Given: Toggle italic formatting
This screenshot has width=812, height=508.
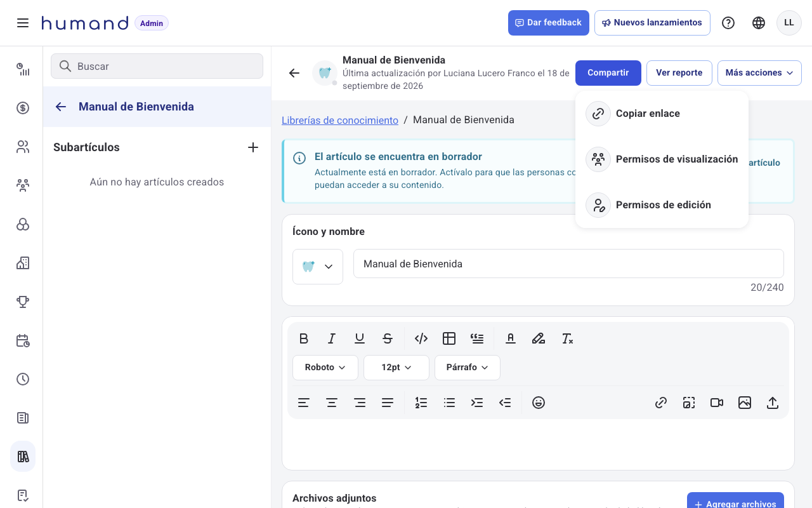Looking at the screenshot, I should click(x=332, y=338).
